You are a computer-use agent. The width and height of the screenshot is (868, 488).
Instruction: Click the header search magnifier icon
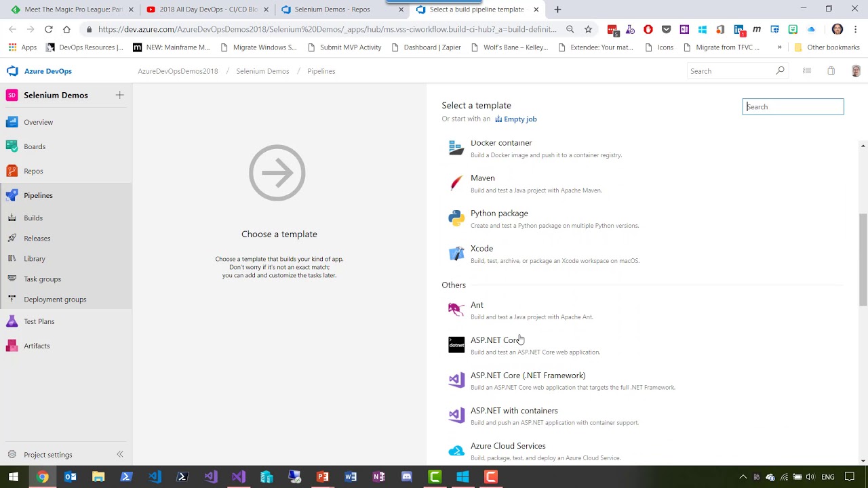point(780,70)
